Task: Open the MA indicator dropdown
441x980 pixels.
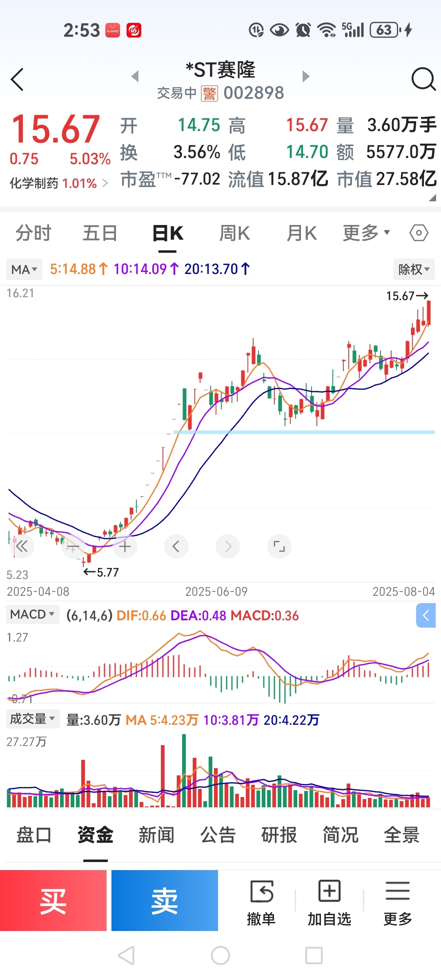Action: [24, 269]
